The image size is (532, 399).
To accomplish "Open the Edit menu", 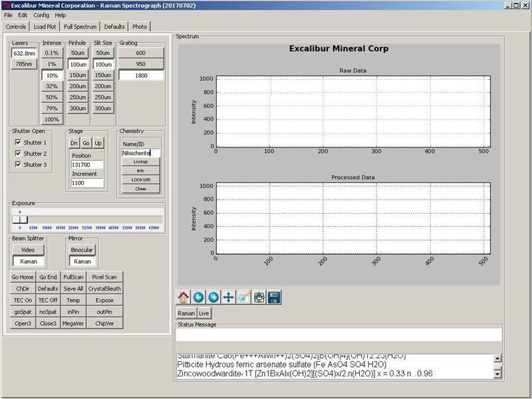I will [23, 15].
